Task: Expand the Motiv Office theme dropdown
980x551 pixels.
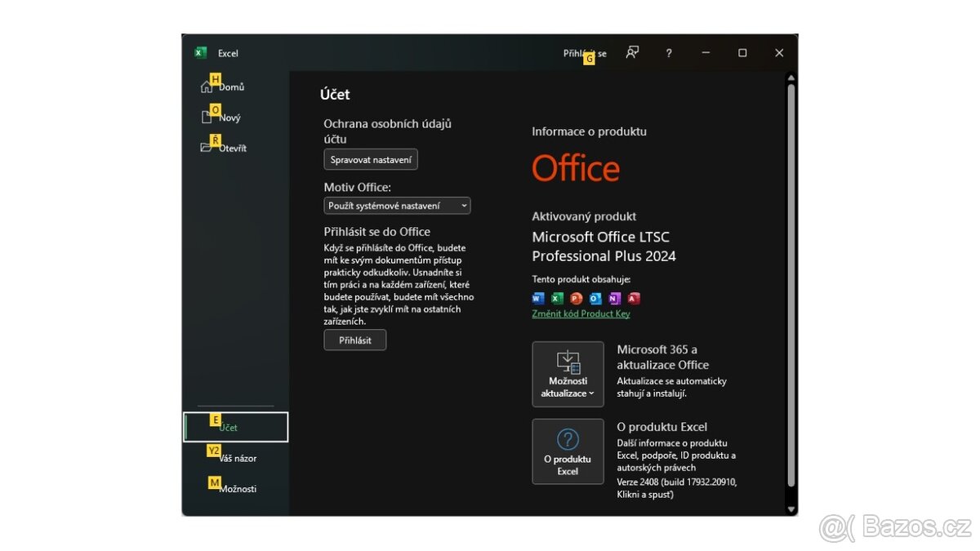Action: [x=397, y=206]
